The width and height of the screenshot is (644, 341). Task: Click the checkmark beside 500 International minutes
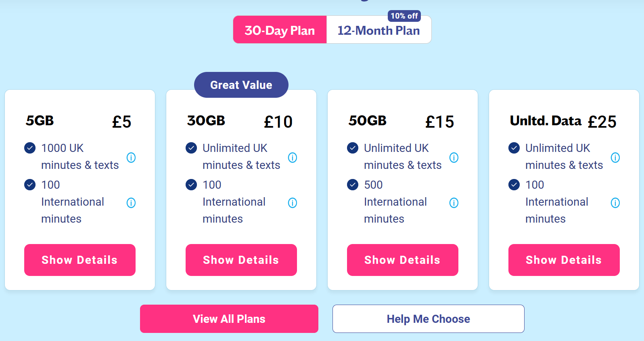(353, 185)
